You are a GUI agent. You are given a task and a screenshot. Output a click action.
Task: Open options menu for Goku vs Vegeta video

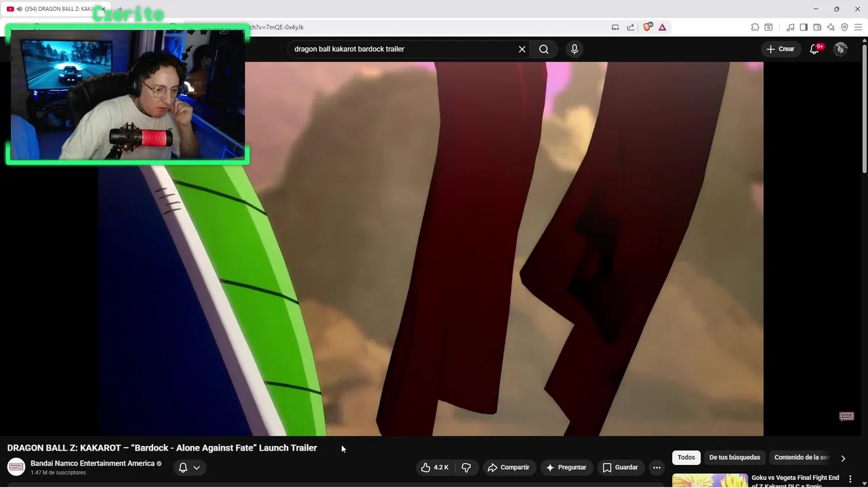[x=850, y=479]
